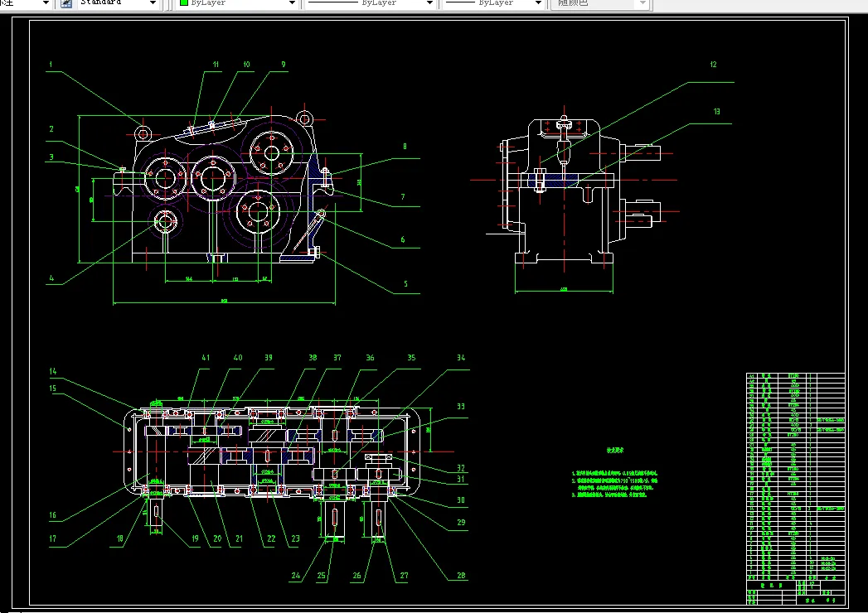This screenshot has width=868, height=613.
Task: Select part balloon label 24
Action: (296, 576)
